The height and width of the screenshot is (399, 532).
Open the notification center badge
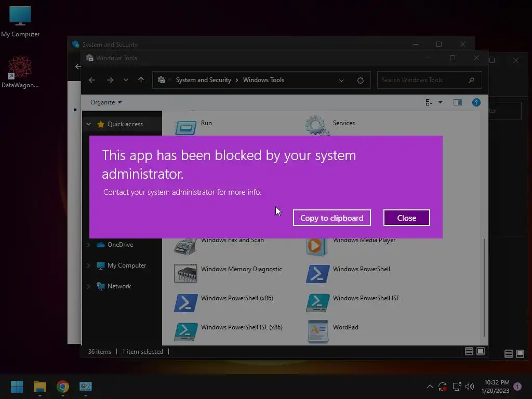[x=517, y=387]
